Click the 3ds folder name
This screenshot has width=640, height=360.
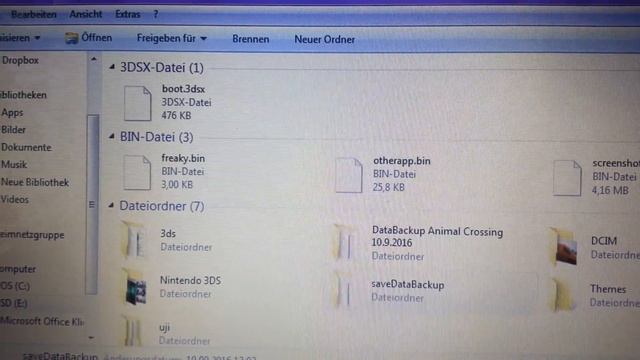(168, 233)
